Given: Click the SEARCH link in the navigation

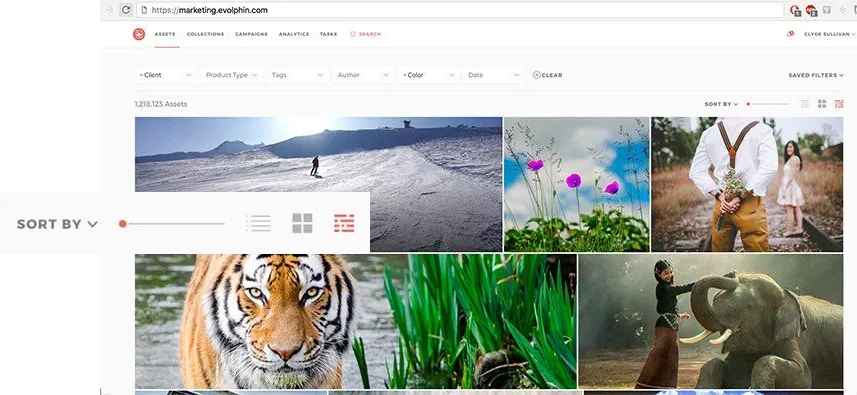Looking at the screenshot, I should (x=370, y=34).
